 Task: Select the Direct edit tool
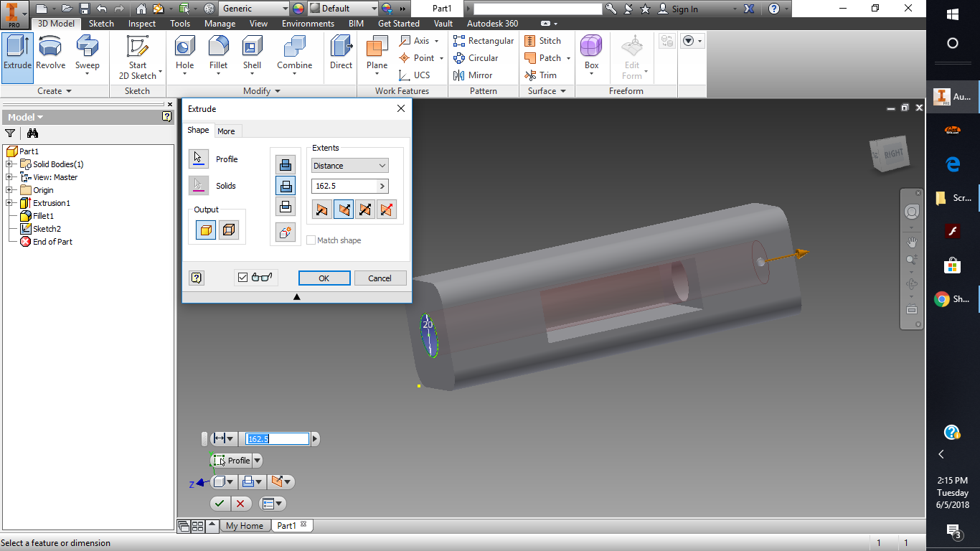click(341, 54)
